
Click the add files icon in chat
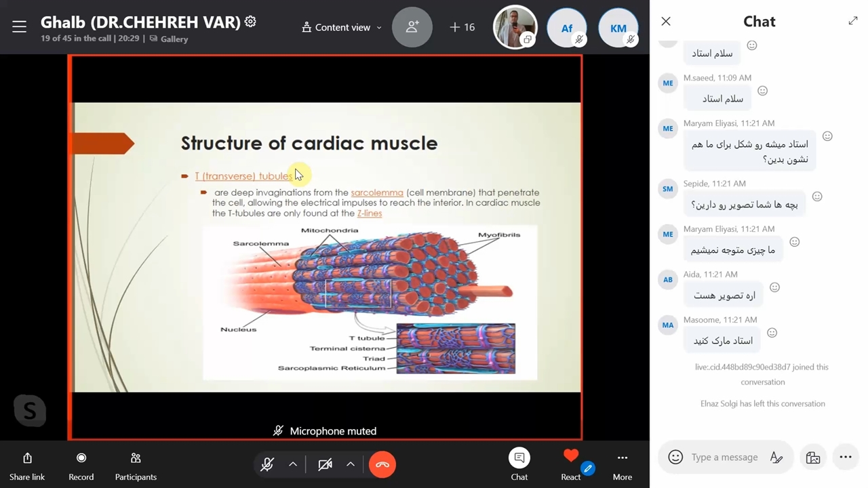pos(812,457)
